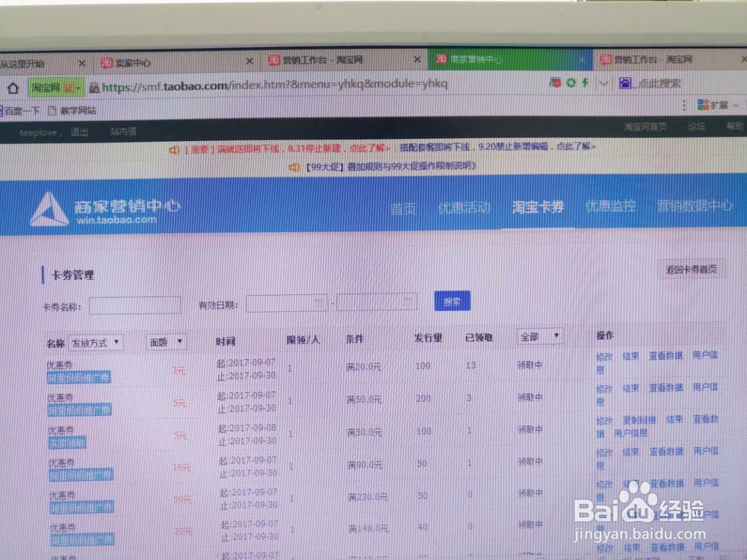This screenshot has width=747, height=560.
Task: Go to 淘宝网首页 link
Action: tap(645, 127)
